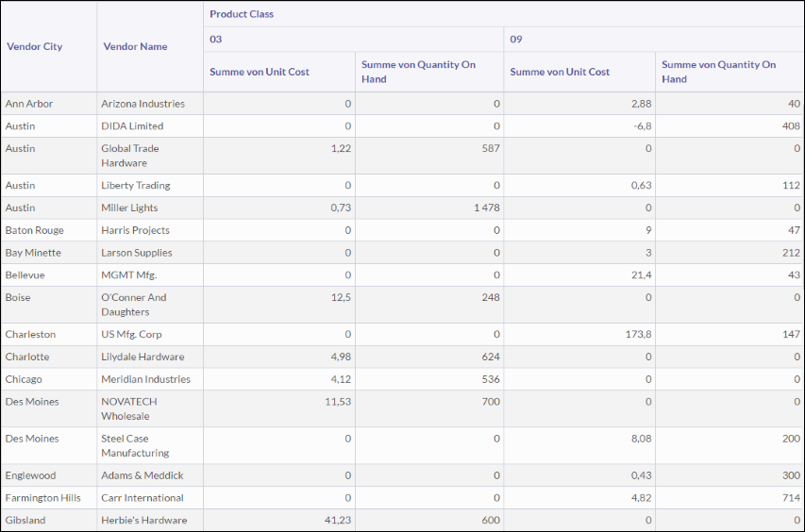Select the Global Trade Hardware row
The width and height of the screenshot is (805, 532).
pos(130,156)
